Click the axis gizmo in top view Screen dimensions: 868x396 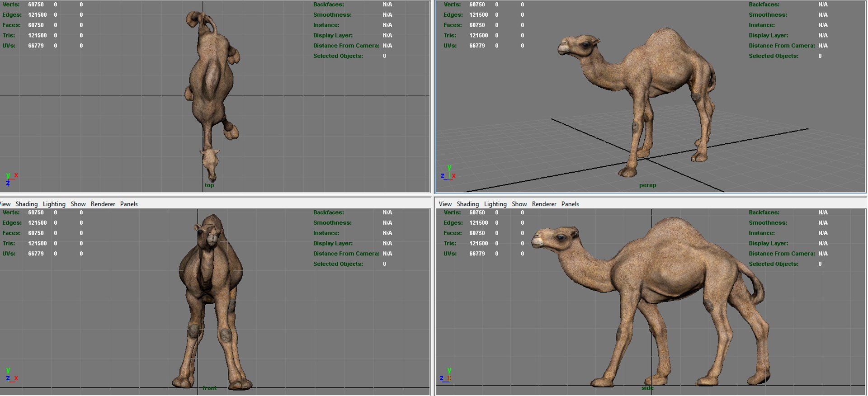pyautogui.click(x=11, y=179)
